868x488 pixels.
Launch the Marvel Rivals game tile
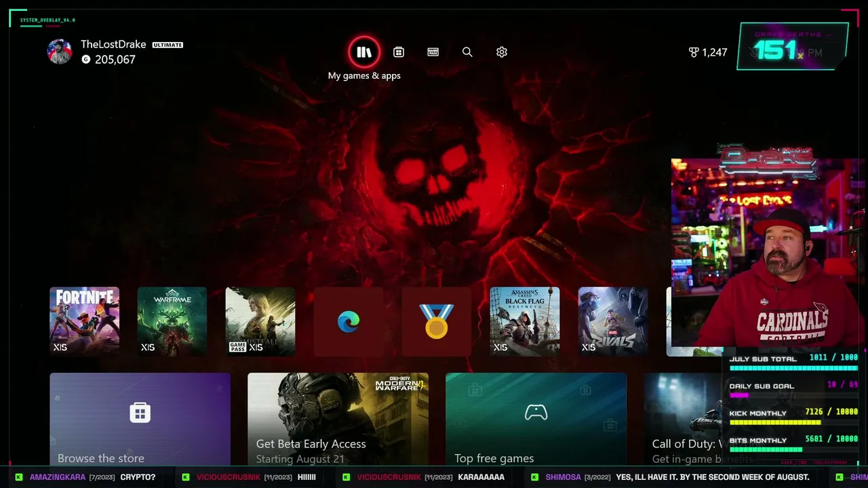click(613, 321)
